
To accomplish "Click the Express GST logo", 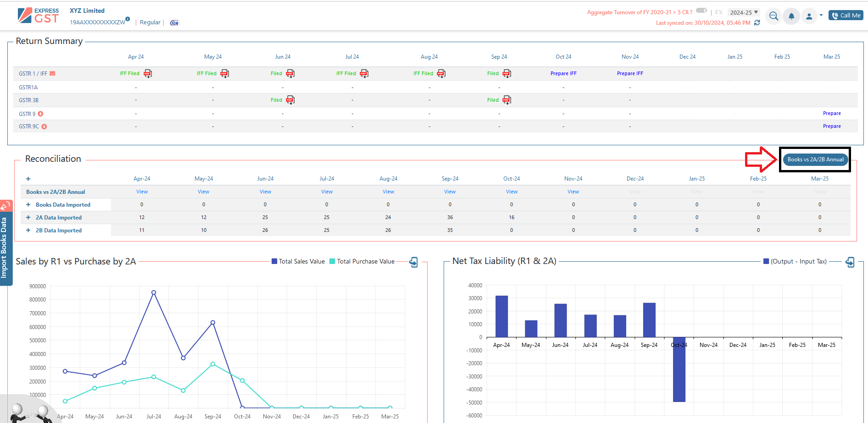I will pyautogui.click(x=38, y=15).
